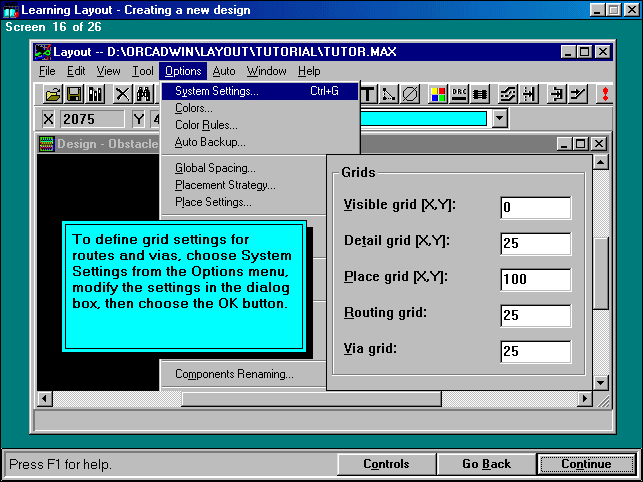The height and width of the screenshot is (482, 643).
Task: Click the red exclamation mark icon
Action: point(605,94)
